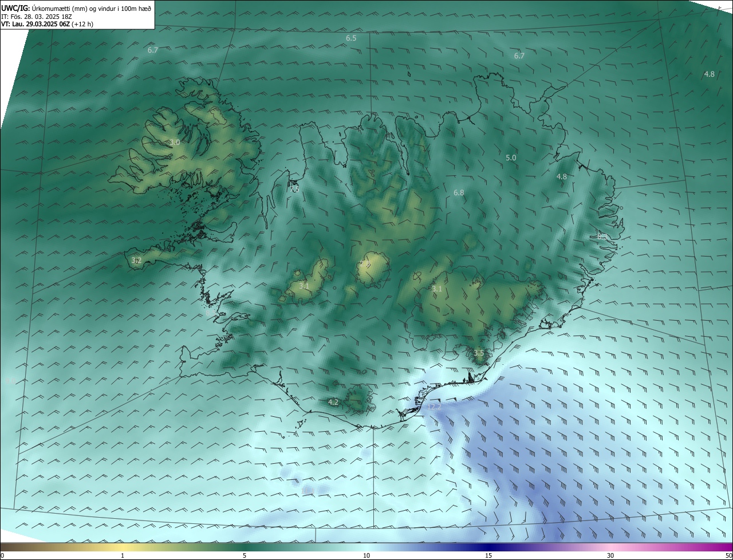Select the VT: Lau. 29.03.2025 06Z line
Viewport: 733px width, 560px height.
point(47,24)
